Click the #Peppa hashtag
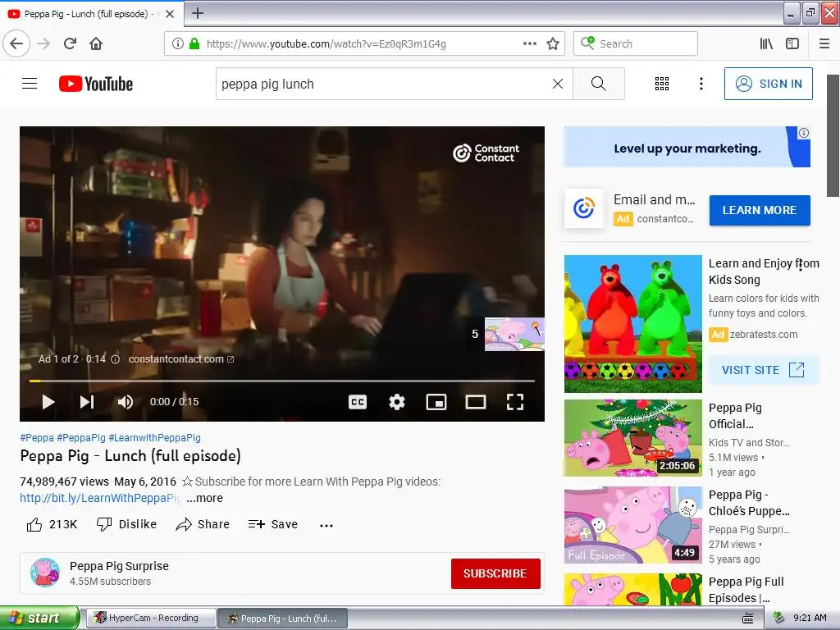This screenshot has width=840, height=630. (x=37, y=438)
